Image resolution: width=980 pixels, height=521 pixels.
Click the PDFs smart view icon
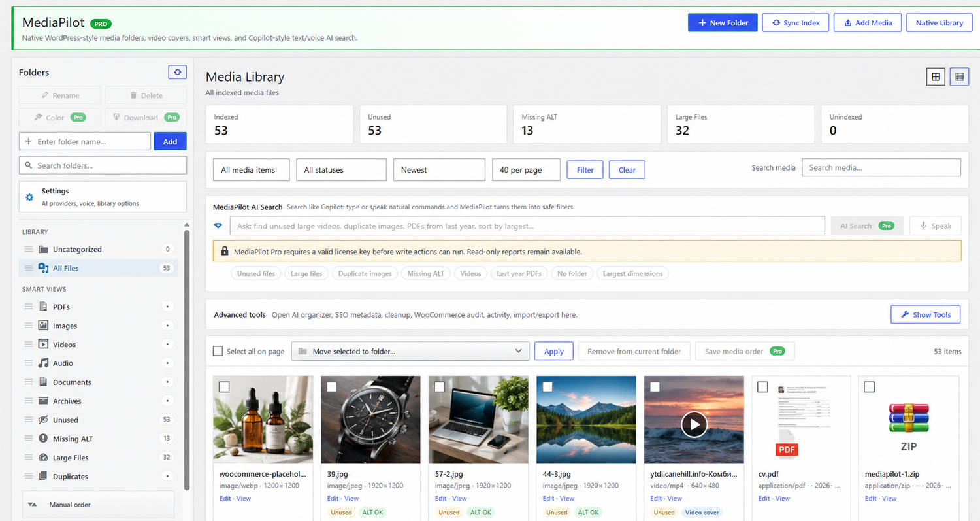click(43, 307)
